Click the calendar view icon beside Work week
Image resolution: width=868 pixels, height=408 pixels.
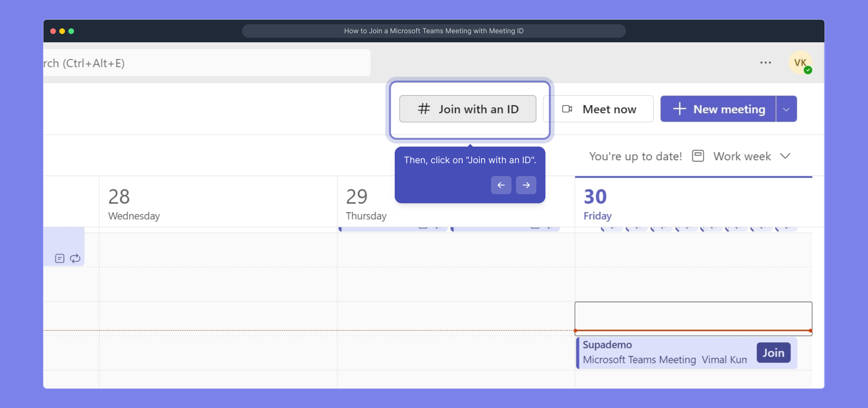pyautogui.click(x=698, y=156)
